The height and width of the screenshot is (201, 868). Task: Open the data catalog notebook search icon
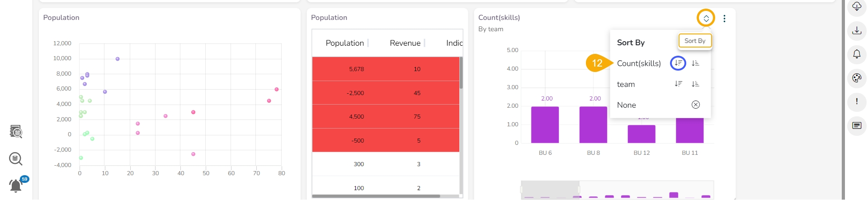(x=16, y=132)
